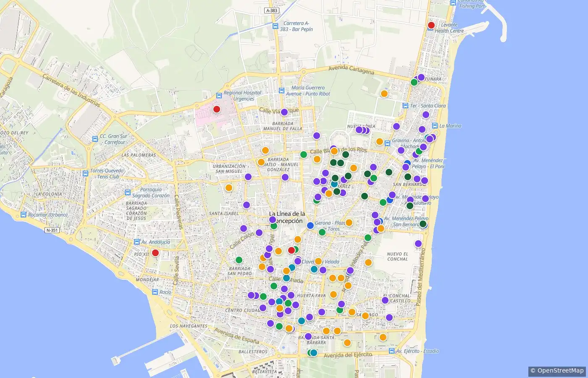Screen dimensions: 588x378
Task: Select the red marker in the town centre
Action: coord(291,250)
